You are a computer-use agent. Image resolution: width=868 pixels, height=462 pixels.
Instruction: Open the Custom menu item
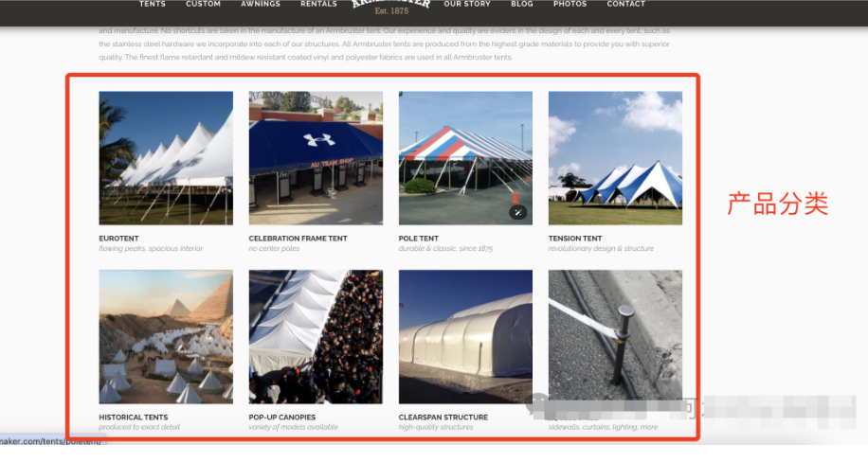(x=203, y=4)
